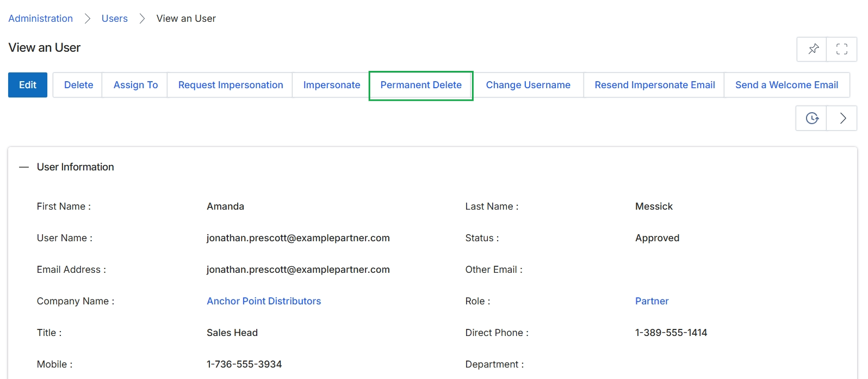Go to next record arrow
The width and height of the screenshot is (868, 379).
[x=842, y=118]
